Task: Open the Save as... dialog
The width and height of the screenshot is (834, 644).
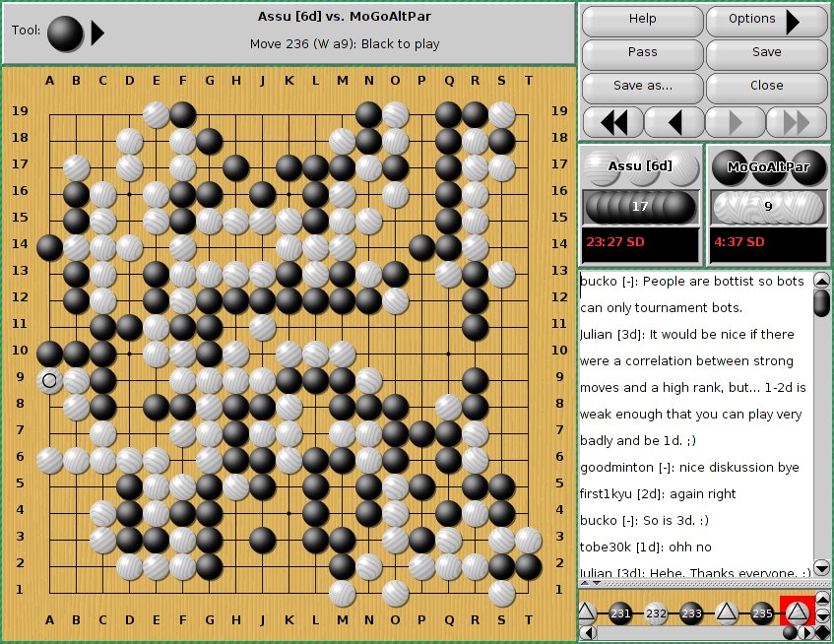Action: 642,86
